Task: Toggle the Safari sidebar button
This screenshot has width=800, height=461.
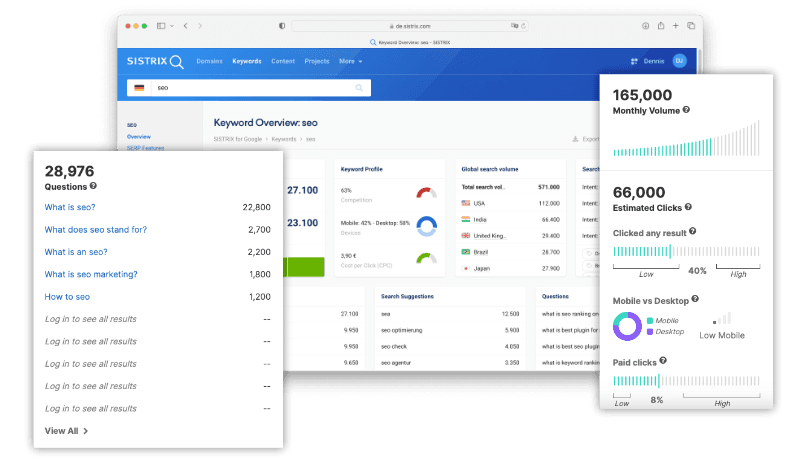Action: pyautogui.click(x=160, y=25)
